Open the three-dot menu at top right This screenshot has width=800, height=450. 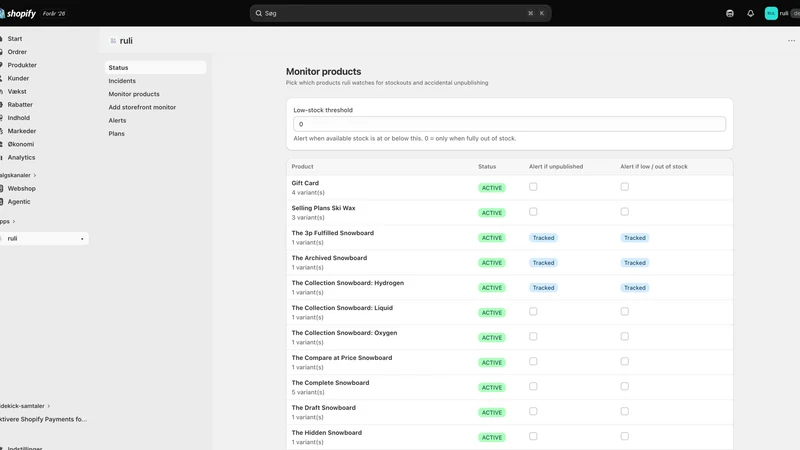pyautogui.click(x=791, y=41)
